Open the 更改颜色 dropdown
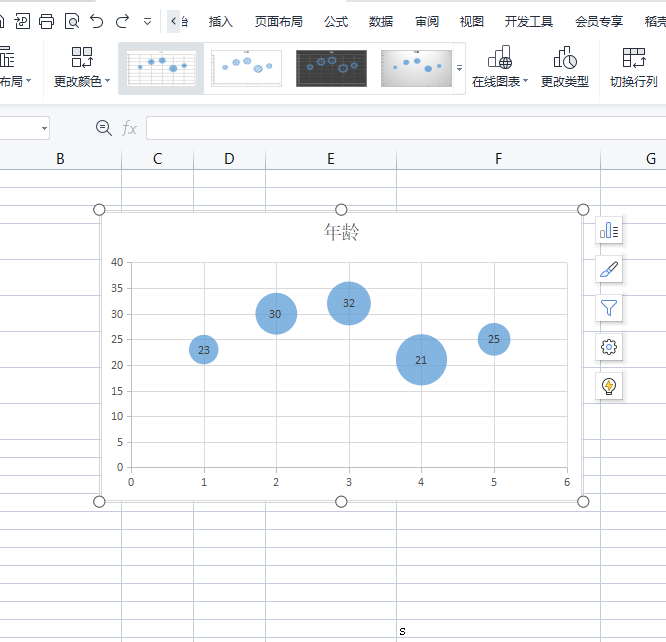The width and height of the screenshot is (666, 642). click(82, 68)
